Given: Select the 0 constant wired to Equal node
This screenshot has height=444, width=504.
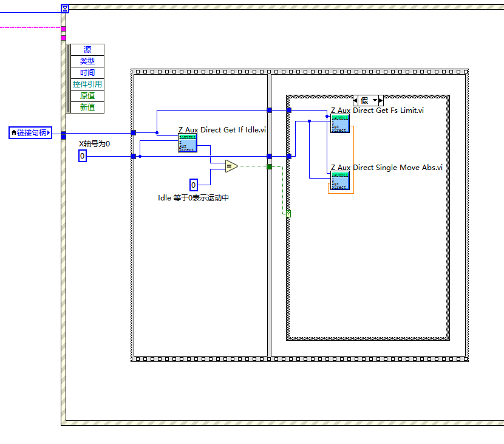Looking at the screenshot, I should (193, 185).
